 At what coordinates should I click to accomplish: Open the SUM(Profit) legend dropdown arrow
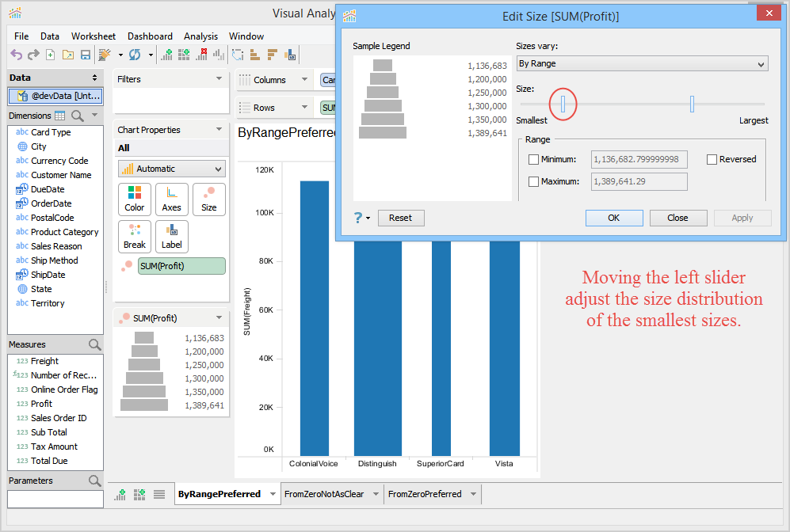coord(219,317)
